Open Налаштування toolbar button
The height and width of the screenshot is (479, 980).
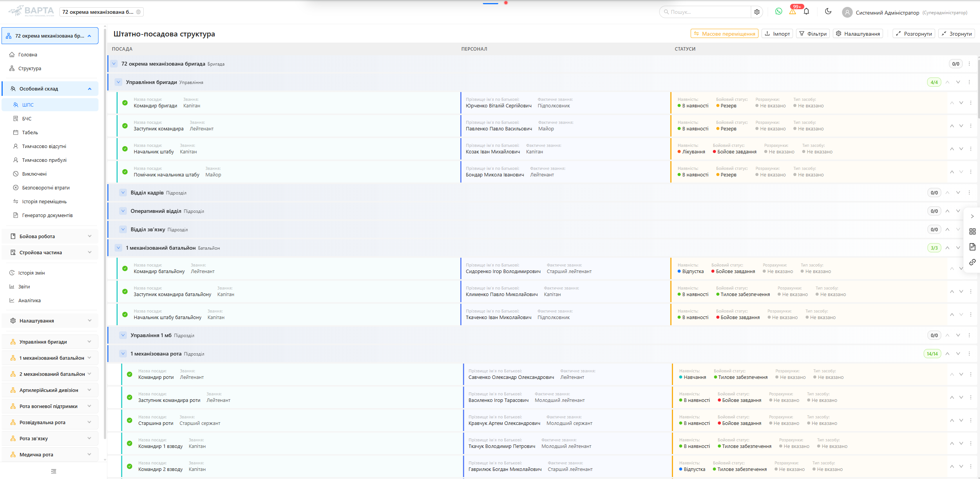(858, 34)
